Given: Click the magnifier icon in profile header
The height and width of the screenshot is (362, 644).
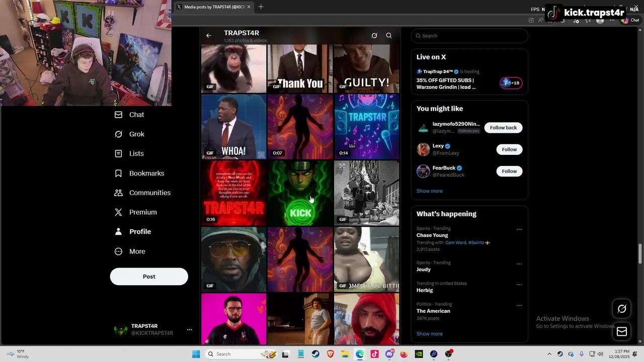Looking at the screenshot, I should [x=389, y=36].
